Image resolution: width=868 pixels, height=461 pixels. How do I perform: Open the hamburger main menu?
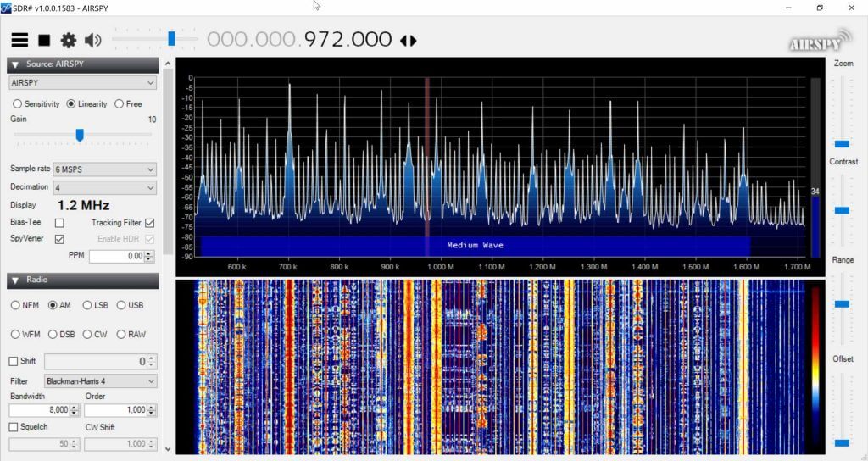[19, 40]
